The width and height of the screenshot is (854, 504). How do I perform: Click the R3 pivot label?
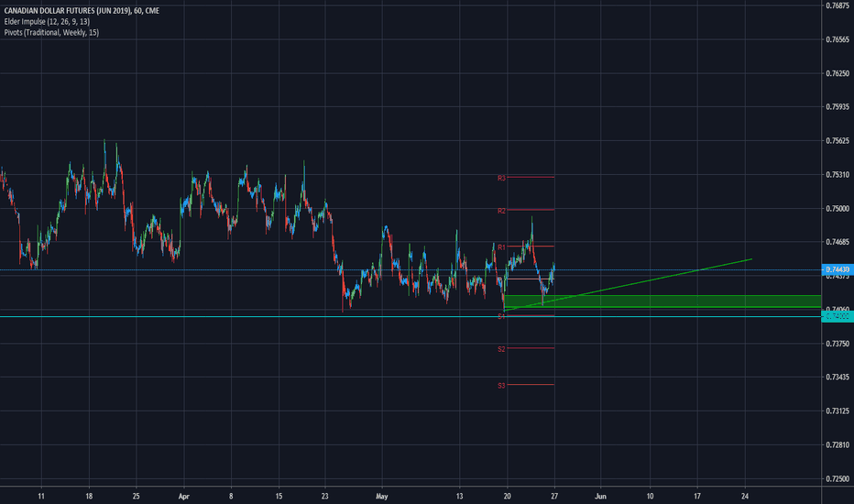[501, 178]
